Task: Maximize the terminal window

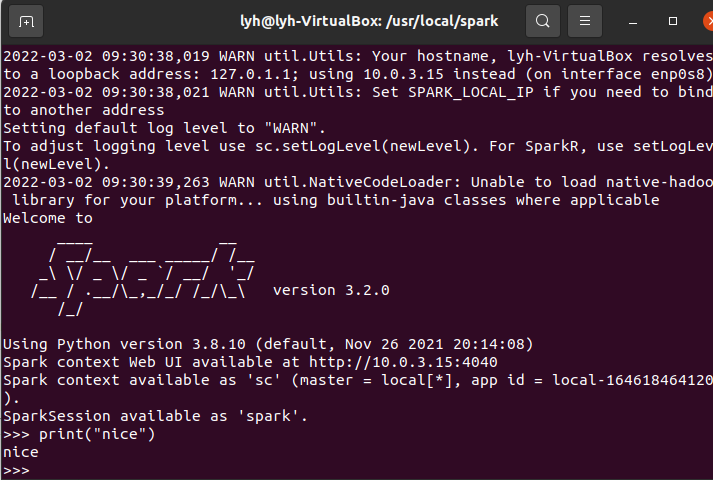Action: click(x=673, y=21)
